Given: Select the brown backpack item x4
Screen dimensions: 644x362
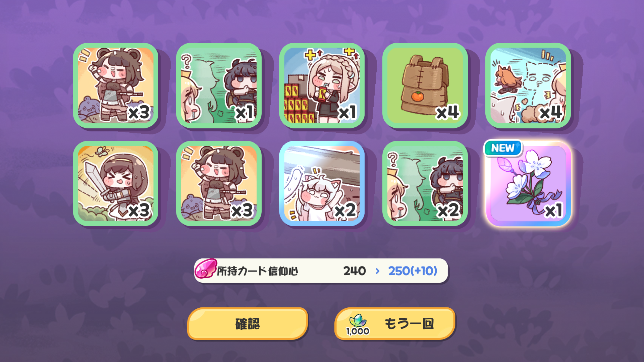Looking at the screenshot, I should (425, 85).
